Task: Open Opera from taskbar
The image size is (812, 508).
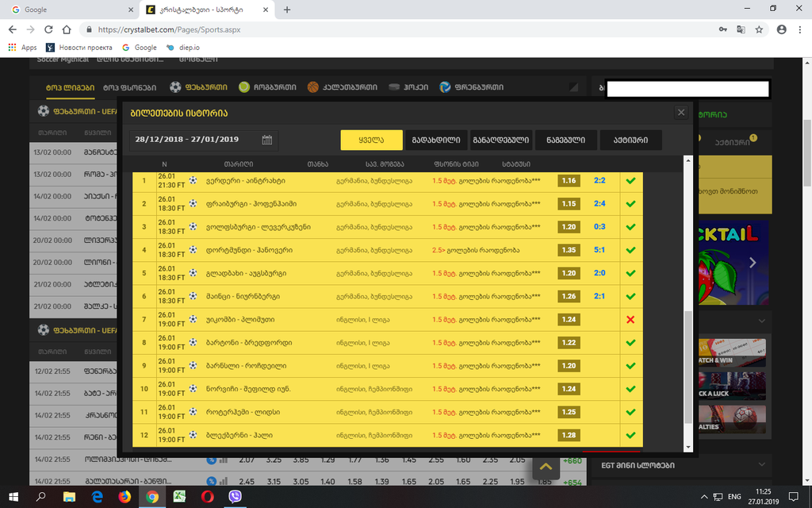Action: pyautogui.click(x=207, y=497)
